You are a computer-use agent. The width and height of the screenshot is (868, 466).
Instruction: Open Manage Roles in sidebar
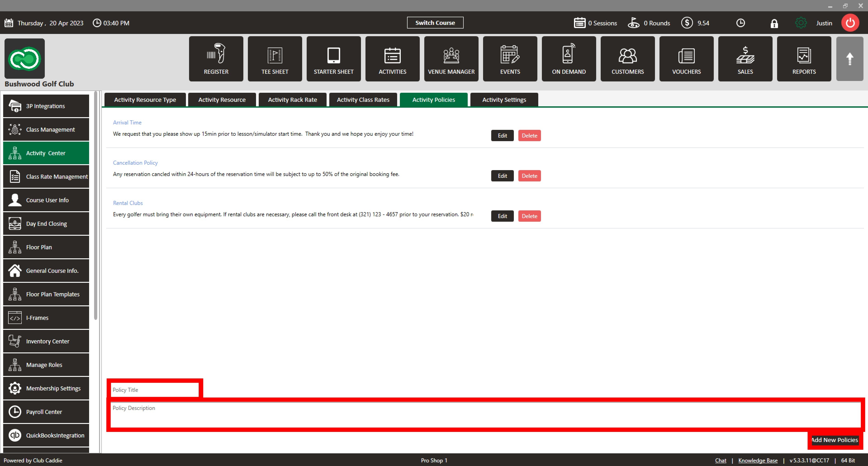46,365
